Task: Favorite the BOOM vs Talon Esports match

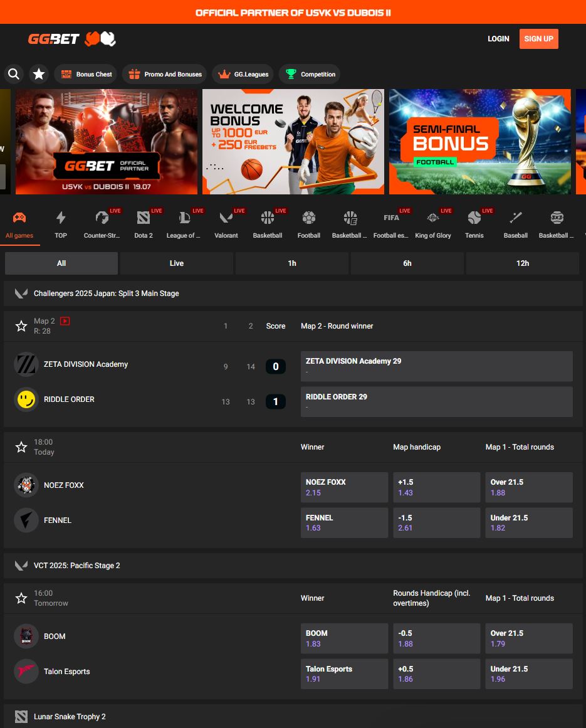Action: click(x=21, y=598)
